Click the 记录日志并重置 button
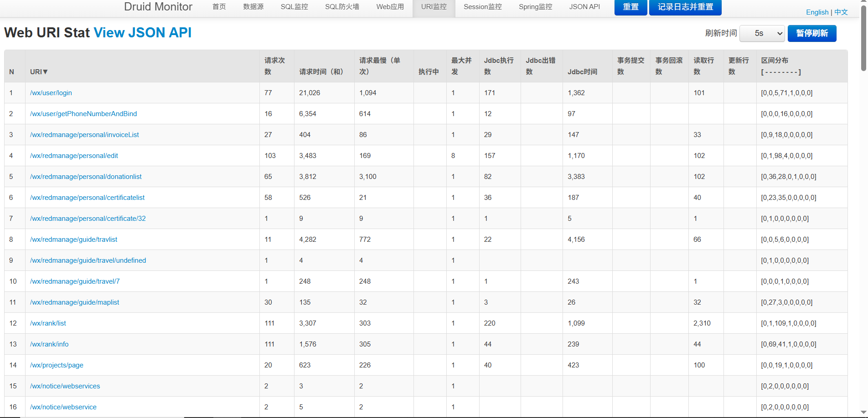Viewport: 868px width, 418px height. pyautogui.click(x=685, y=7)
